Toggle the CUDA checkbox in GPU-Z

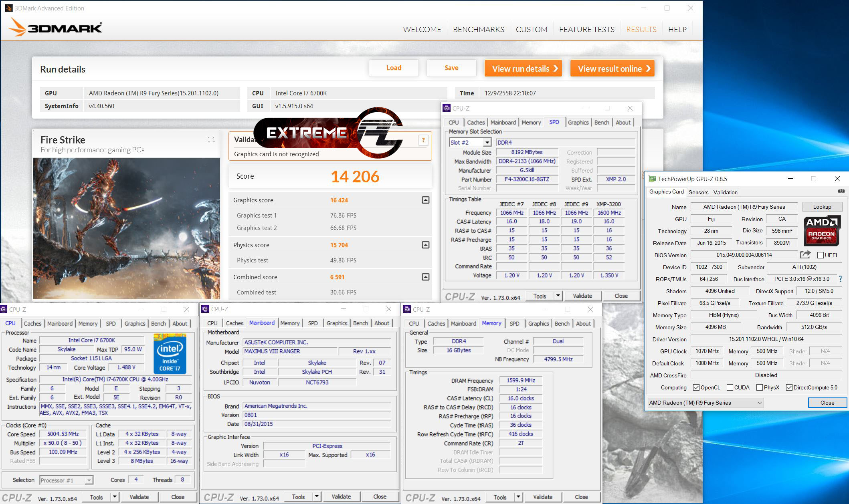[730, 387]
